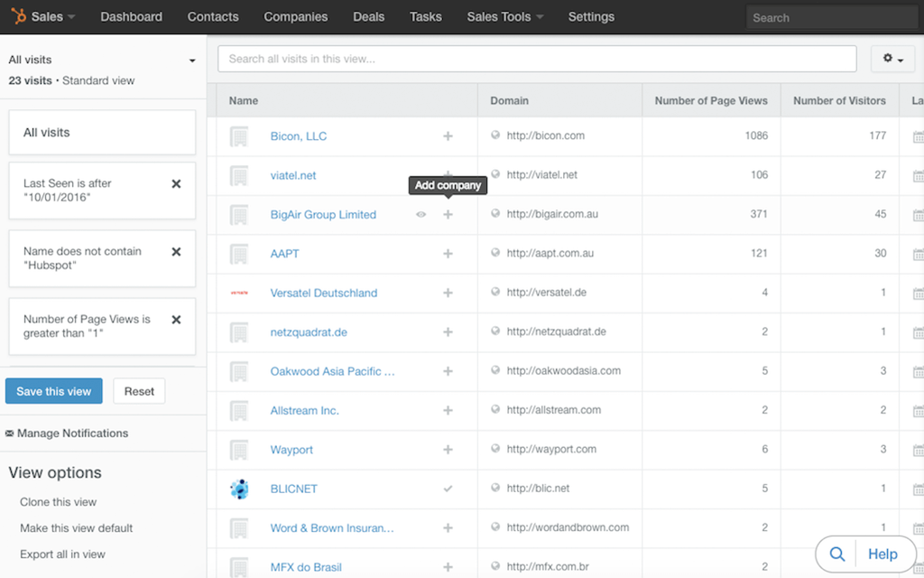This screenshot has width=924, height=578.
Task: Go to the Contacts tab
Action: point(213,16)
